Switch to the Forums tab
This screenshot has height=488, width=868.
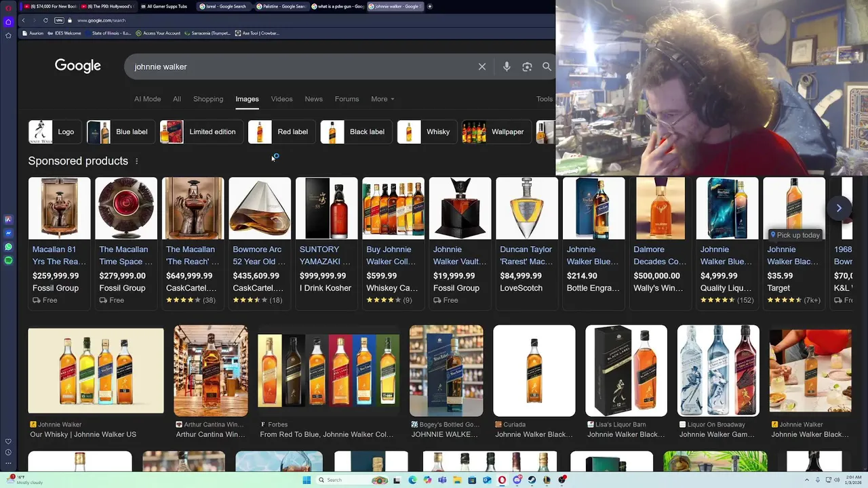point(347,99)
